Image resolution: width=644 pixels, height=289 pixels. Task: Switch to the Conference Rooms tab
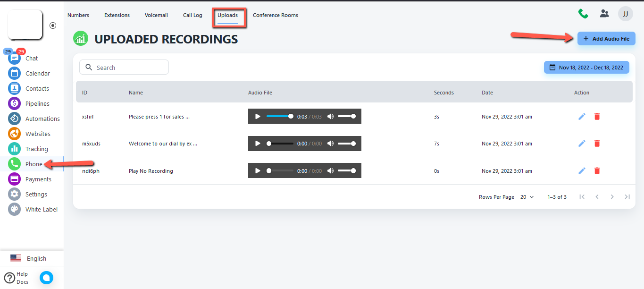point(276,15)
